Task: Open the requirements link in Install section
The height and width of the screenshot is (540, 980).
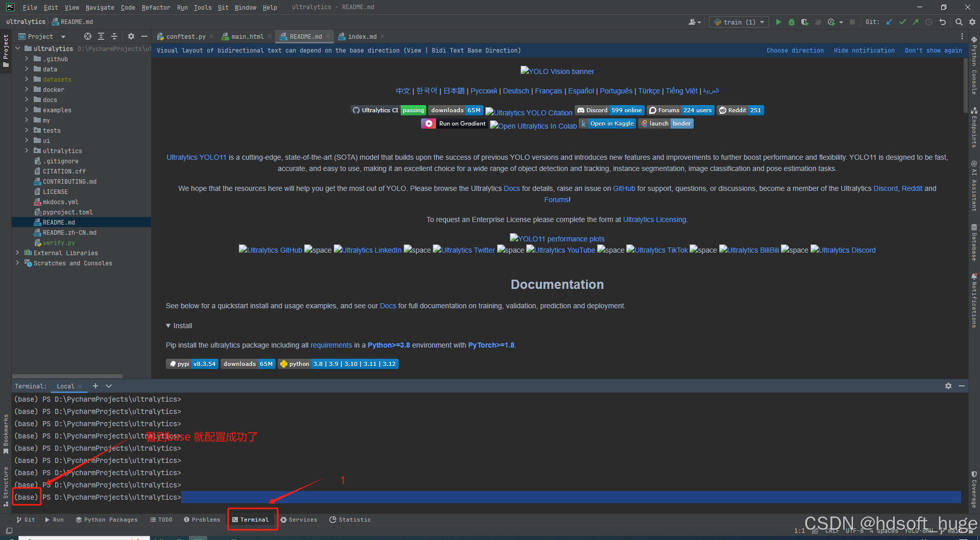Action: tap(331, 345)
